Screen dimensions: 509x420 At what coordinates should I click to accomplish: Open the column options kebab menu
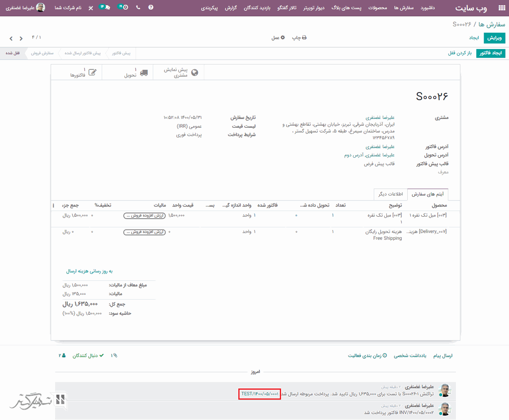click(54, 205)
